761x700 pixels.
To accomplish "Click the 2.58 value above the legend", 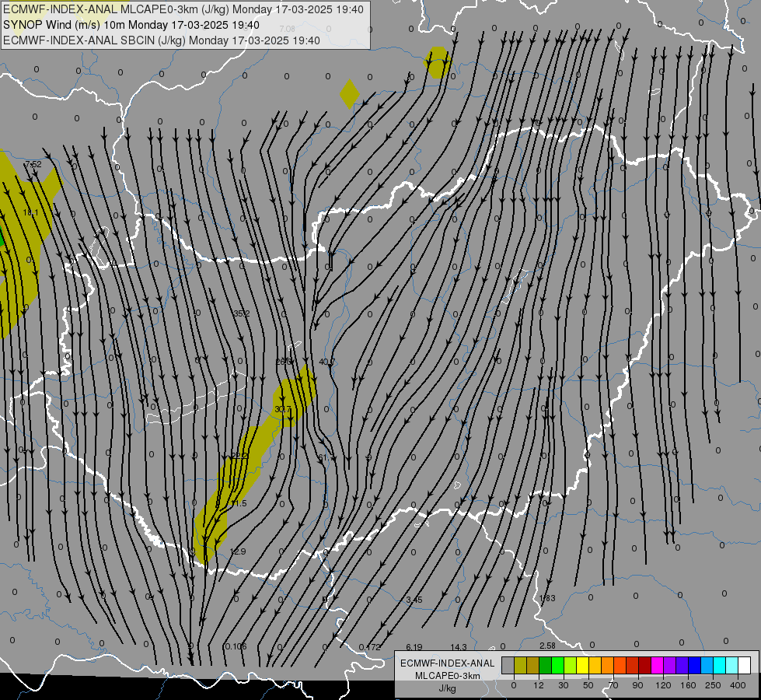I will 547,646.
